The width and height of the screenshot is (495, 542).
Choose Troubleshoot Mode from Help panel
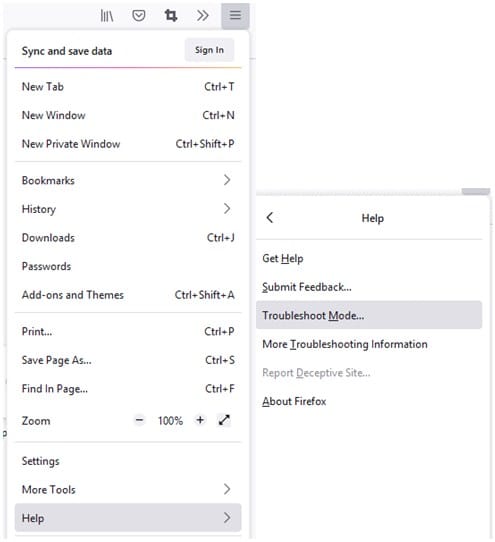pyautogui.click(x=369, y=315)
